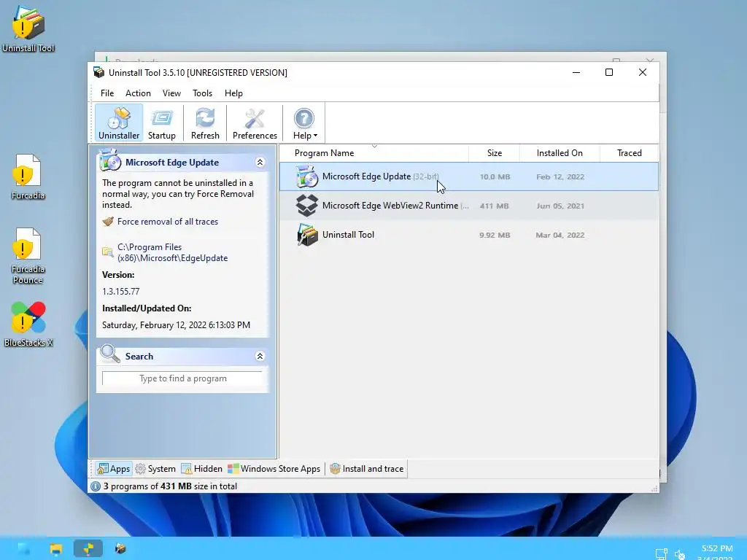Open File Explorer from the taskbar
Screen dimensions: 747x560
(56, 548)
